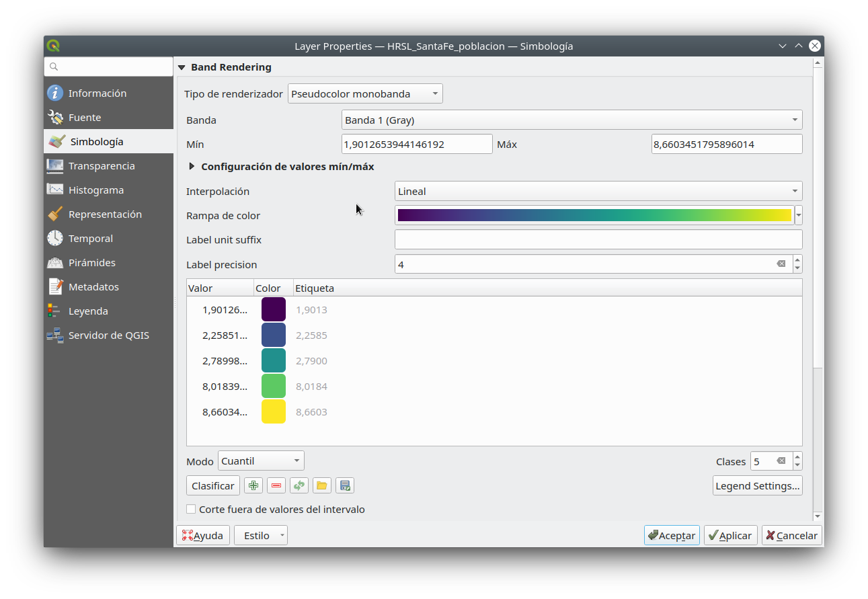Viewport: 868px width, 599px height.
Task: Click the green swatch for 8,0184
Action: point(274,386)
